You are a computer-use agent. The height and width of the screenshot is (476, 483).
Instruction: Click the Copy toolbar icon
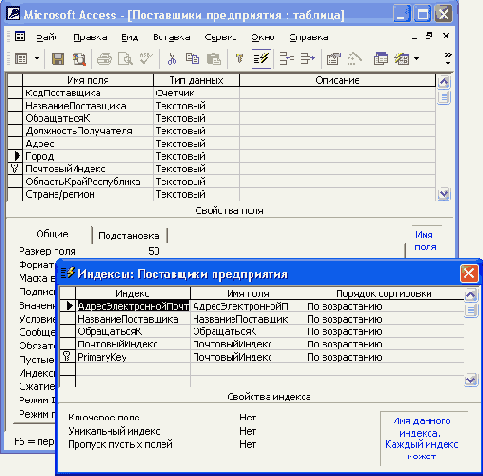(192, 59)
